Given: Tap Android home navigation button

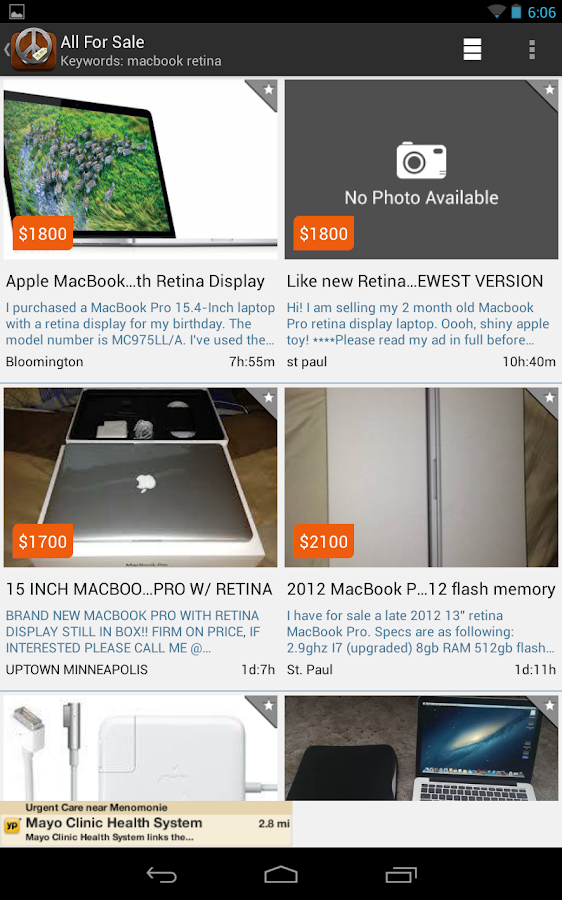Looking at the screenshot, I should [281, 874].
